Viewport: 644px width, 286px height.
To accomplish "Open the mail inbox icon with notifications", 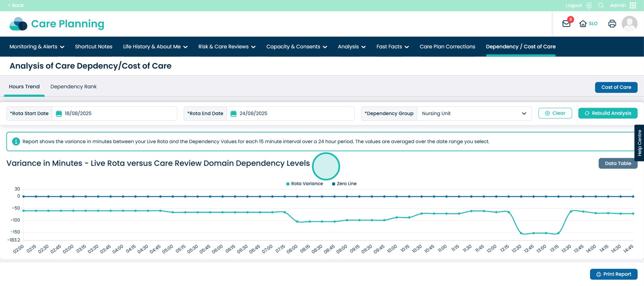I will click(566, 24).
